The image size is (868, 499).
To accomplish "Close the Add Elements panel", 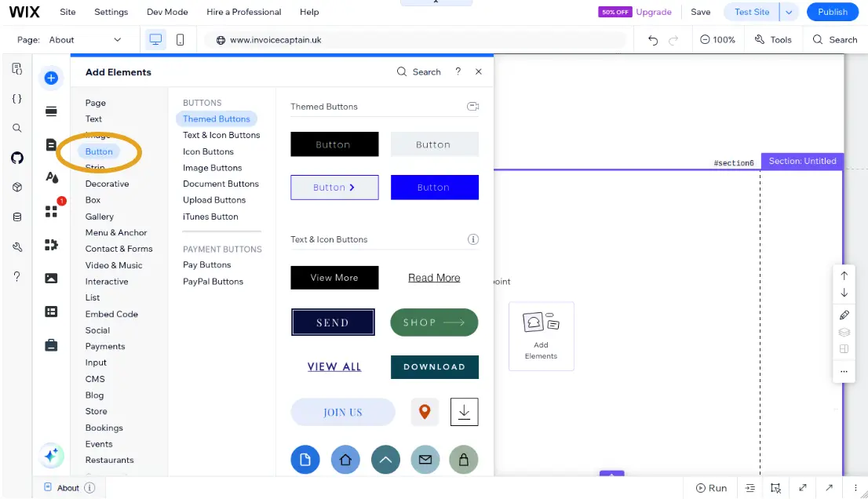I will click(x=479, y=72).
